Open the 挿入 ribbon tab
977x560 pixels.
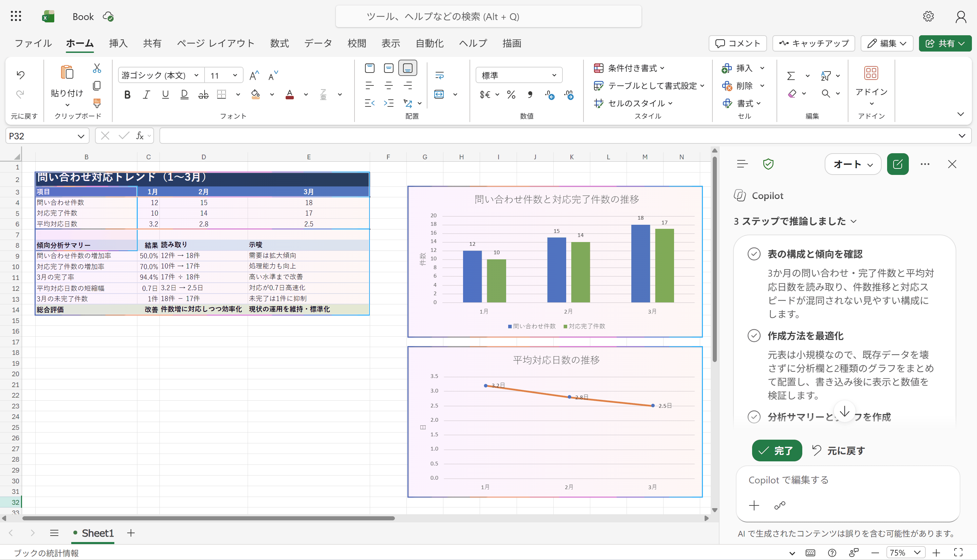(x=118, y=43)
